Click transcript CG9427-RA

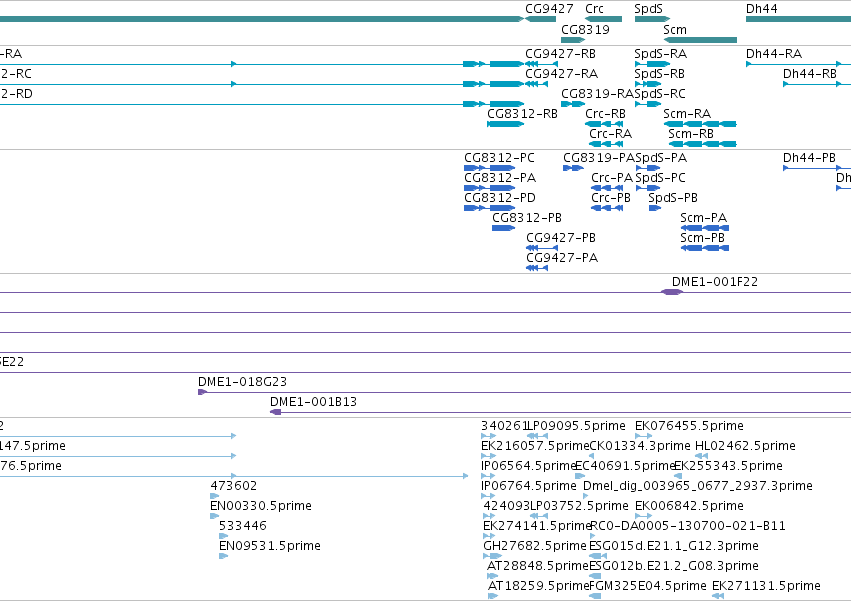[x=561, y=74]
